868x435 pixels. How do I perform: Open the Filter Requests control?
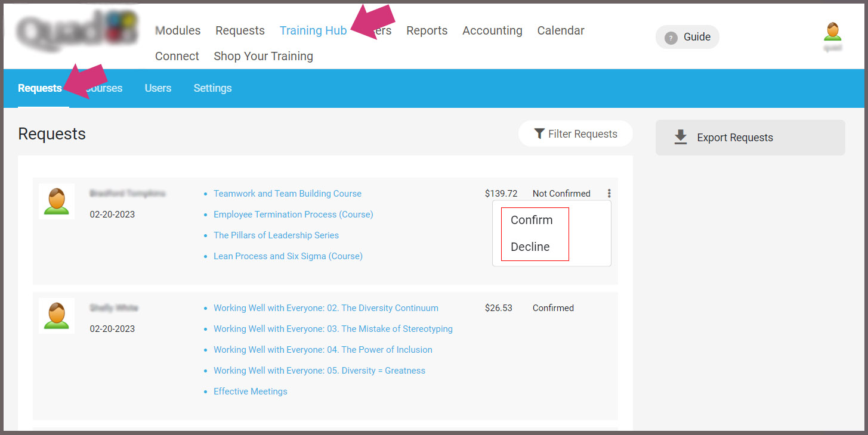pyautogui.click(x=575, y=134)
